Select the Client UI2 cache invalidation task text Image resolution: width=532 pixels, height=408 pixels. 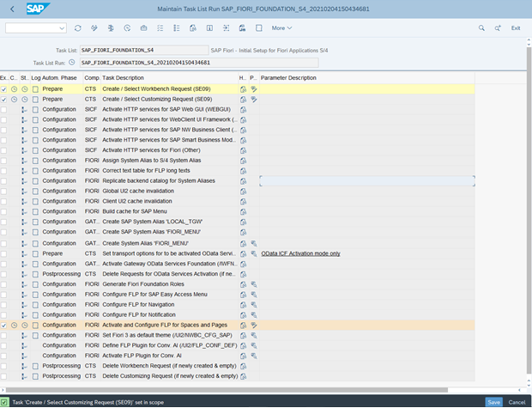[x=137, y=201]
